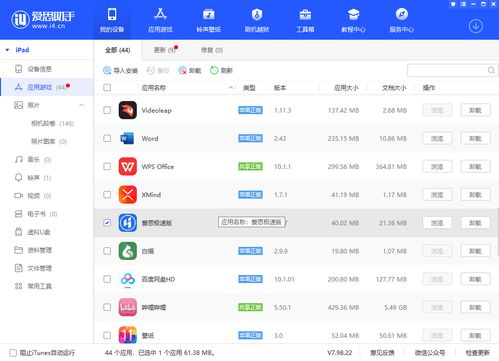
Task: Click 浏览 button for 爱思极速版
Action: pyautogui.click(x=437, y=223)
